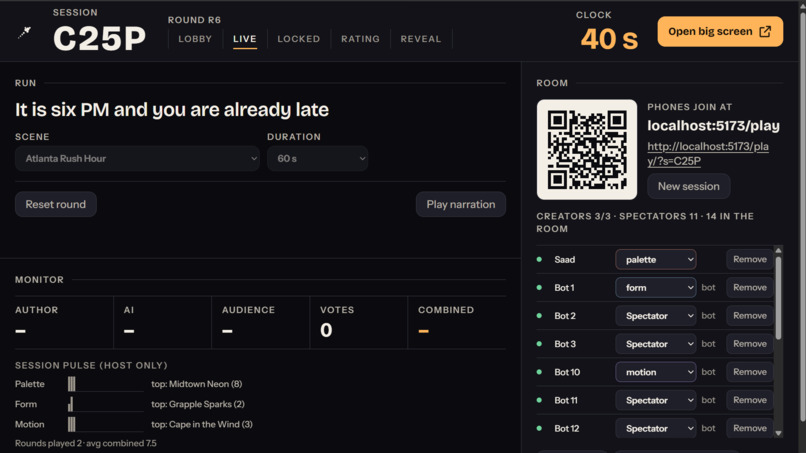Click the heading "It is six PM and you are already late"
806x453 pixels.
172,110
